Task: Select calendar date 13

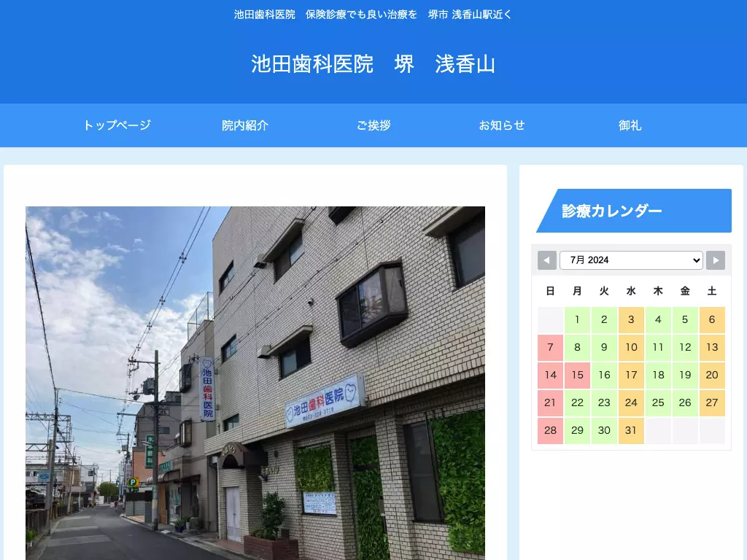Action: pos(712,347)
